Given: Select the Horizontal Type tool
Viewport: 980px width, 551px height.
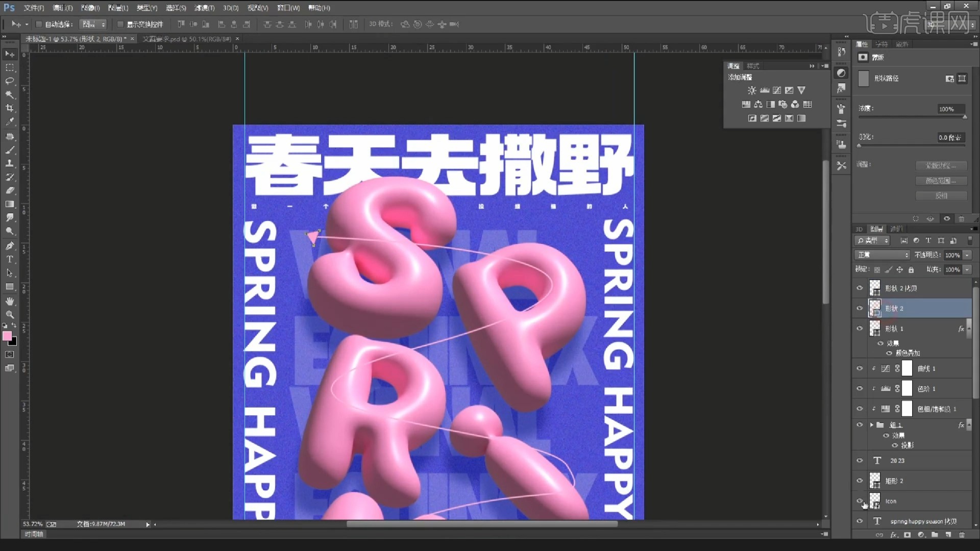Looking at the screenshot, I should (x=10, y=259).
